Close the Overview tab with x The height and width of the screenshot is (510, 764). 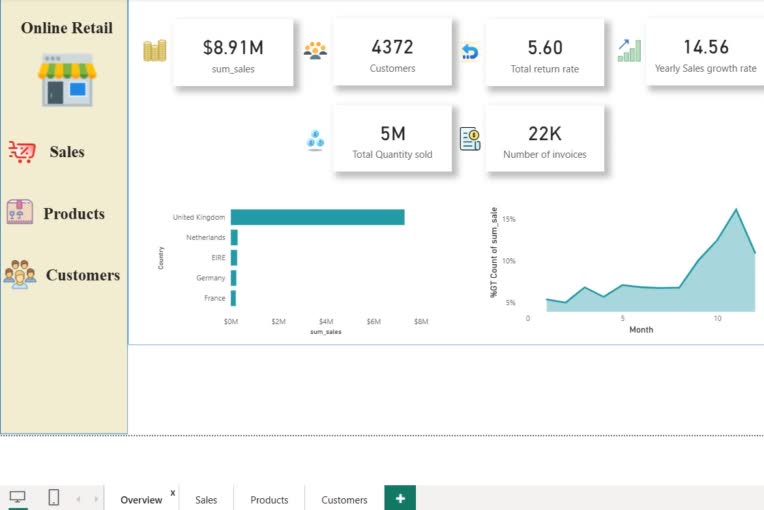coord(172,493)
